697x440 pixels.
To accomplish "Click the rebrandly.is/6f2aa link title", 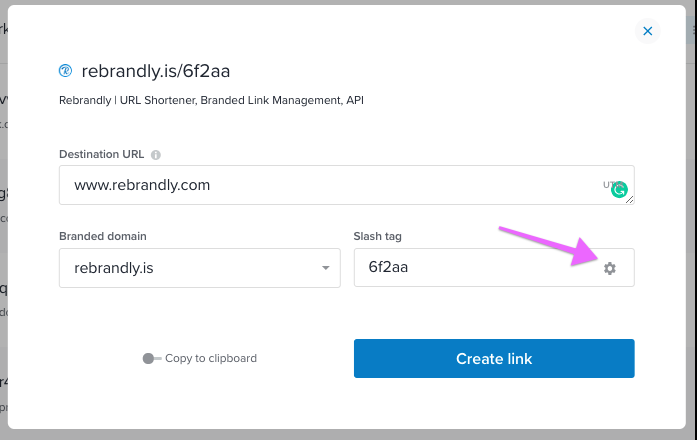I will (x=156, y=71).
